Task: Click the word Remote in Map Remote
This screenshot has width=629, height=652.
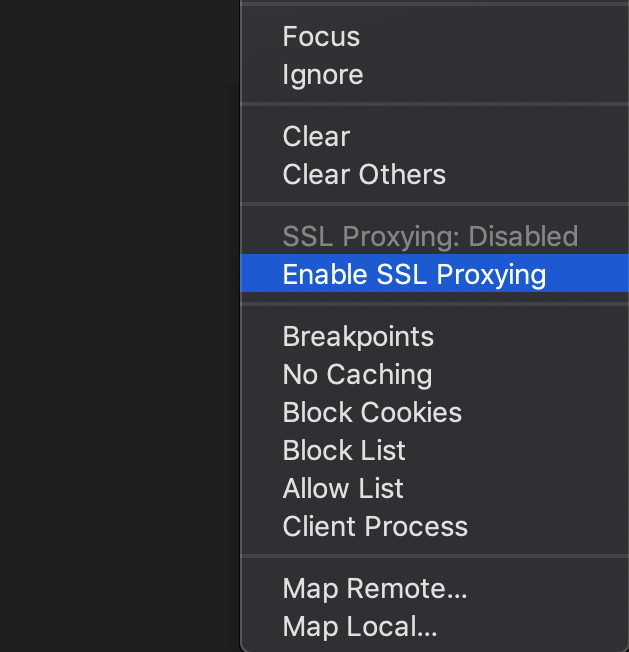Action: click(407, 588)
